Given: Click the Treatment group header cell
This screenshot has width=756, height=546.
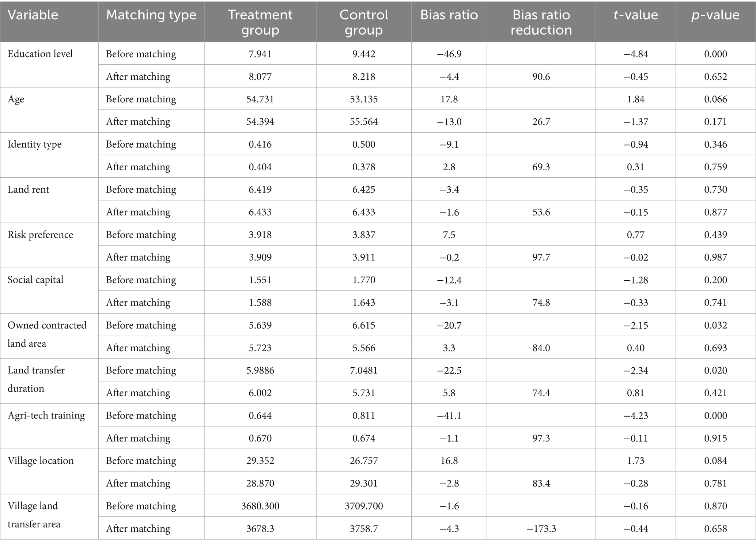Looking at the screenshot, I should tap(260, 22).
